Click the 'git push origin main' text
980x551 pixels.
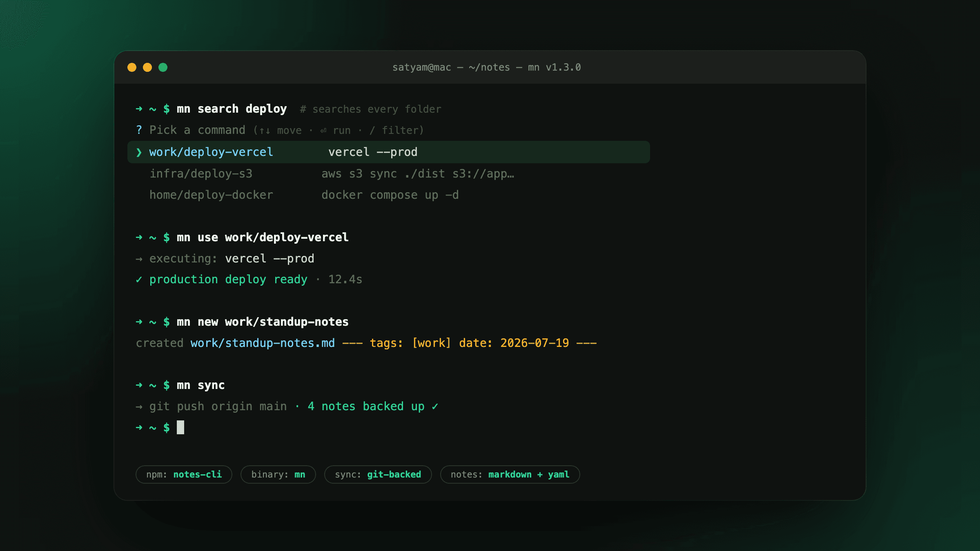[218, 407]
